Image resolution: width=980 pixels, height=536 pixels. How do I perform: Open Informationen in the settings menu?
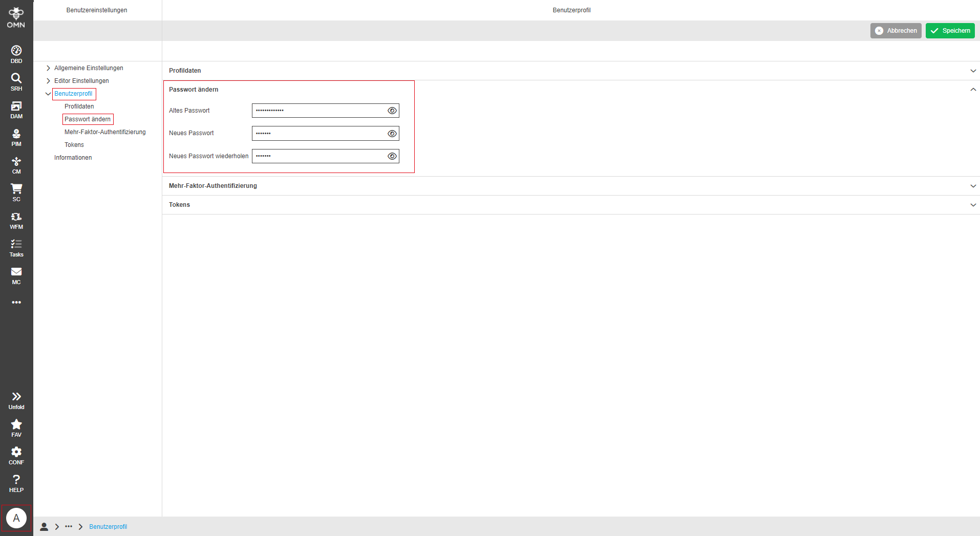(73, 157)
